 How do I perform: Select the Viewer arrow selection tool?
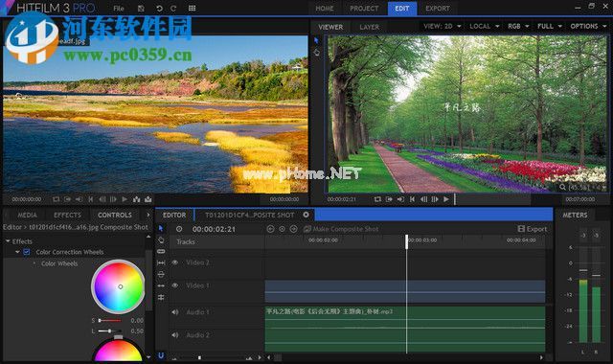(317, 40)
